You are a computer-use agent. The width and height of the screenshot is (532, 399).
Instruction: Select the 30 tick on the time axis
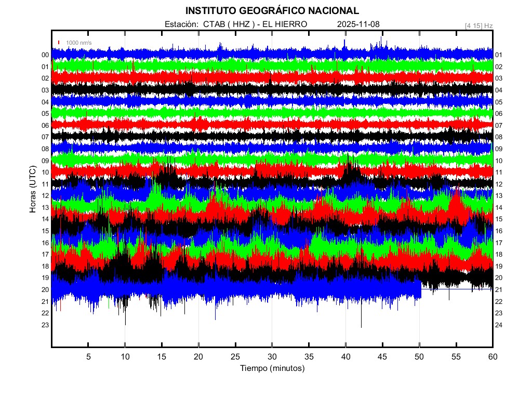coord(272,357)
